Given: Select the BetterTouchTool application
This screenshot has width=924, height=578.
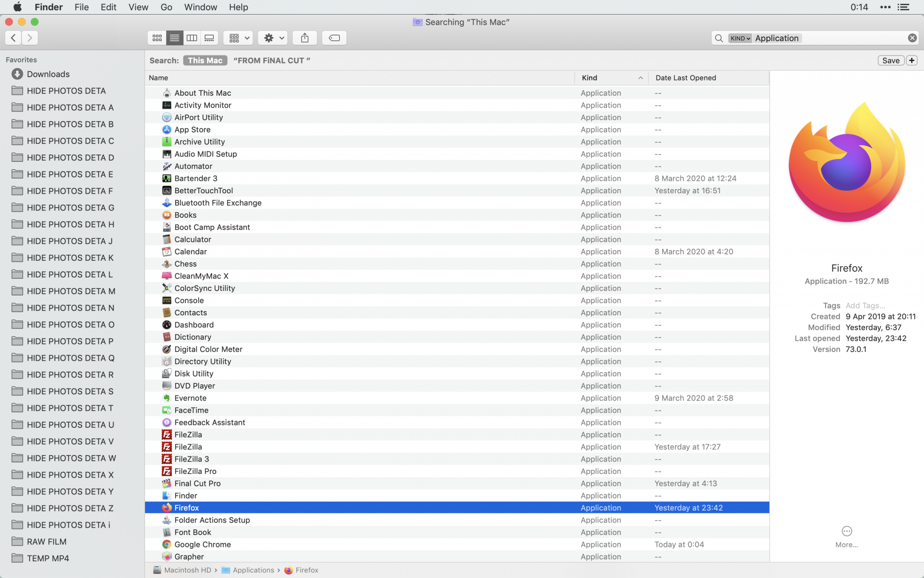Looking at the screenshot, I should 457,191.
